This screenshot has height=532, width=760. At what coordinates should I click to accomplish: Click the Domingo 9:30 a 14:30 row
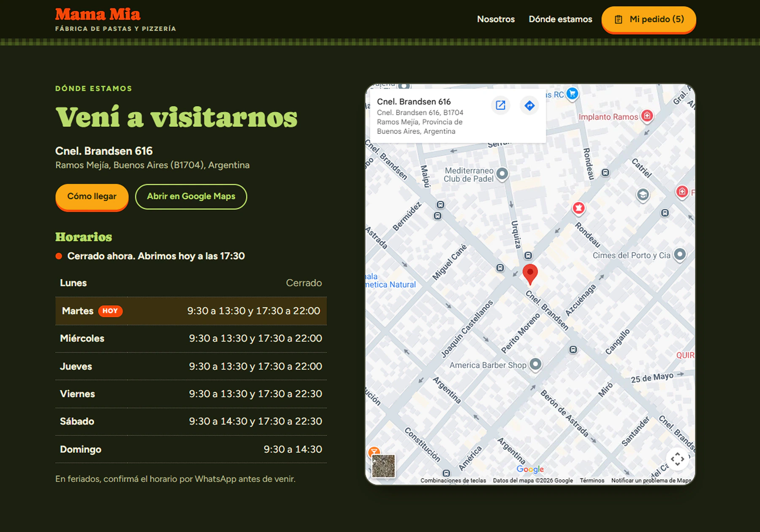pos(191,449)
